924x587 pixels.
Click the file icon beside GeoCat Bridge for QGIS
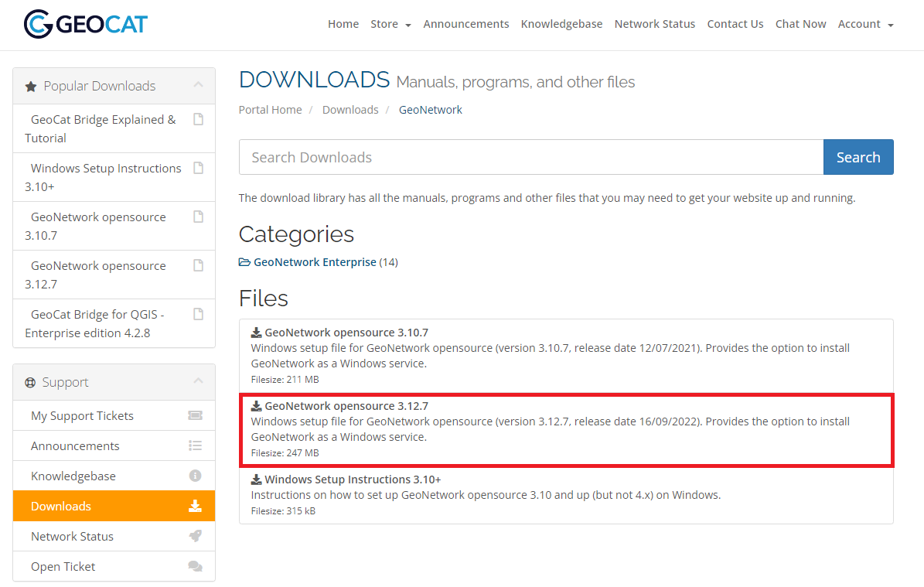point(199,314)
